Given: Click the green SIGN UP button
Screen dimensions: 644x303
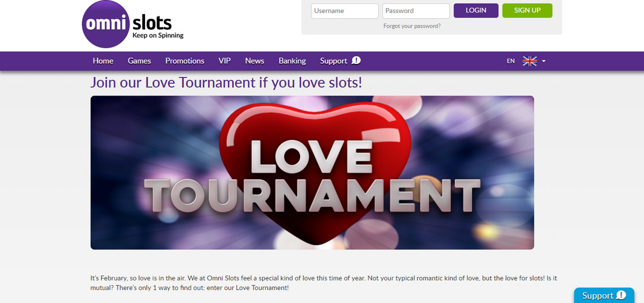Looking at the screenshot, I should (x=527, y=11).
